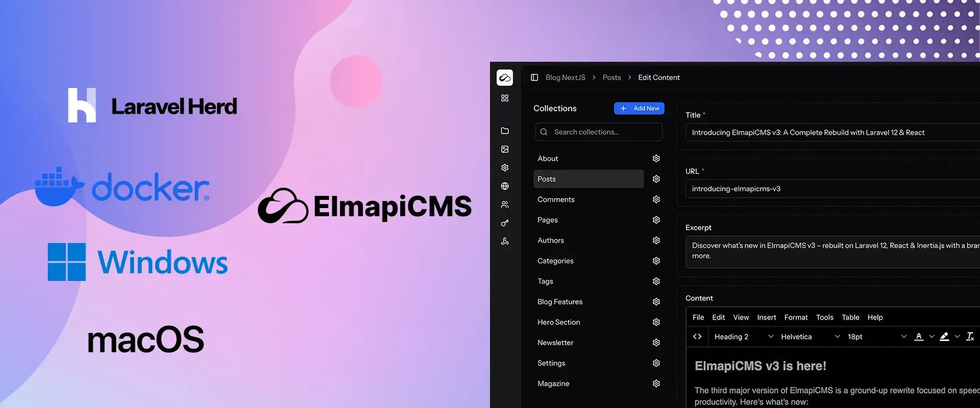
Task: Toggle the sidebar panel icon beside Blog NextJS
Action: click(534, 78)
